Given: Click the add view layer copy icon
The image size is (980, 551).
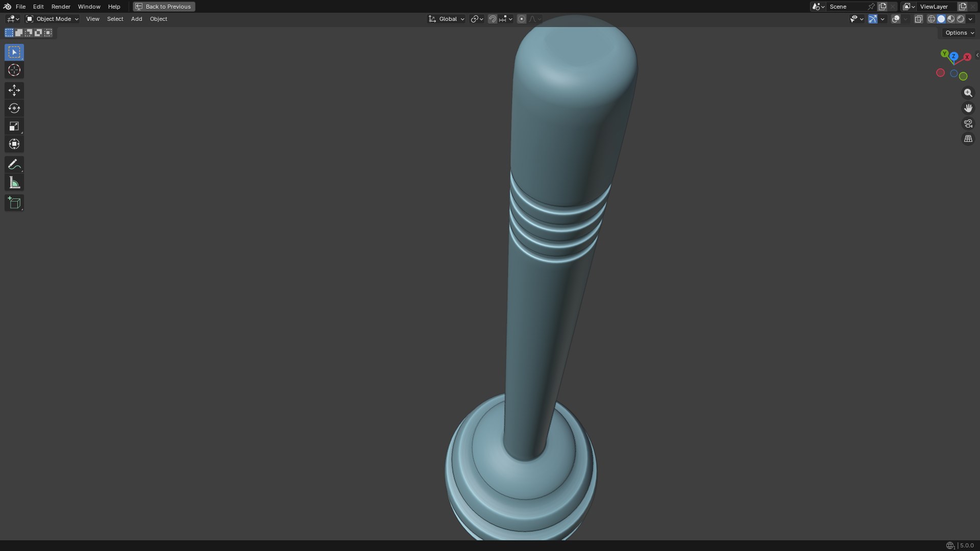Looking at the screenshot, I should pyautogui.click(x=963, y=7).
